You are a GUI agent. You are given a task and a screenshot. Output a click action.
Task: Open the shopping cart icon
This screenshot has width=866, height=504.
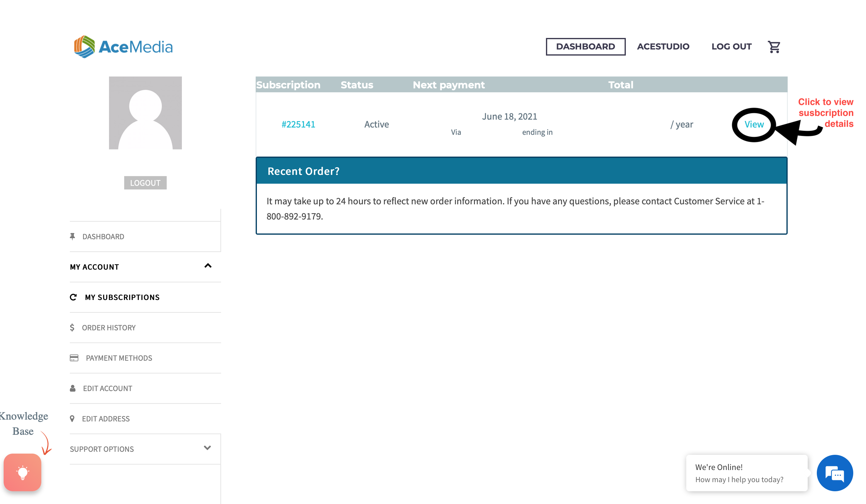pyautogui.click(x=774, y=47)
